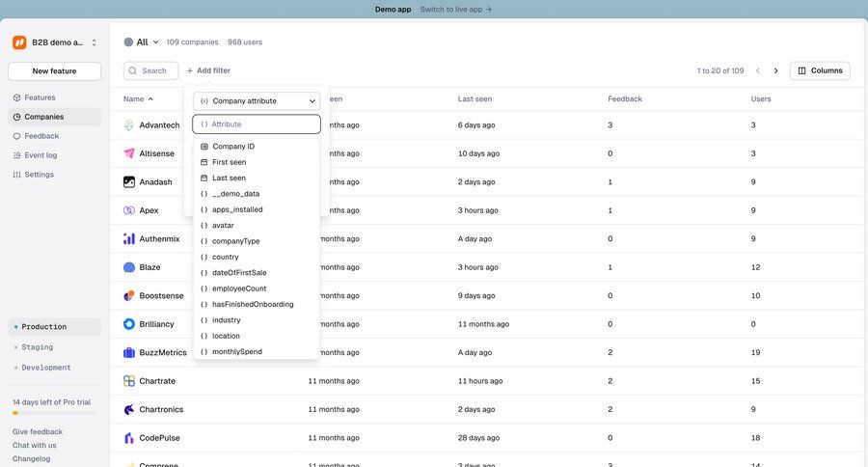Viewport: 868px width, 467px height.
Task: Click the Chartrate company logo
Action: click(x=129, y=381)
